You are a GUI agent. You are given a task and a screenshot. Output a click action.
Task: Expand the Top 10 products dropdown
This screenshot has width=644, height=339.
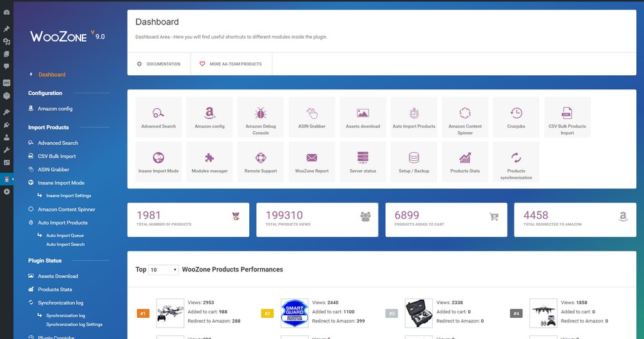163,270
